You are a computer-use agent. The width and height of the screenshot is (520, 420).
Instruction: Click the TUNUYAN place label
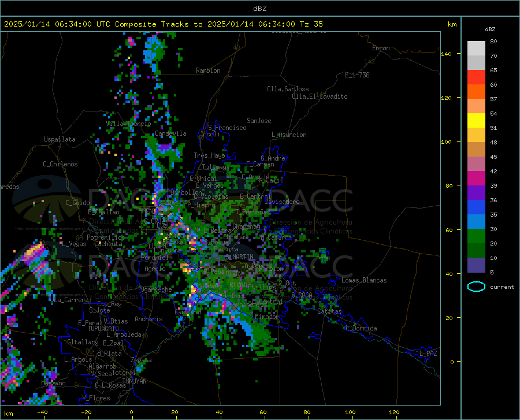pyautogui.click(x=134, y=381)
